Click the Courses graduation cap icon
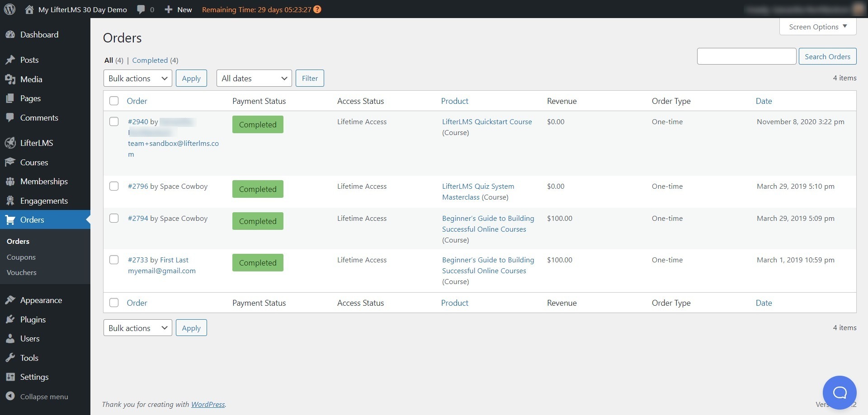Image resolution: width=868 pixels, height=415 pixels. coord(10,163)
